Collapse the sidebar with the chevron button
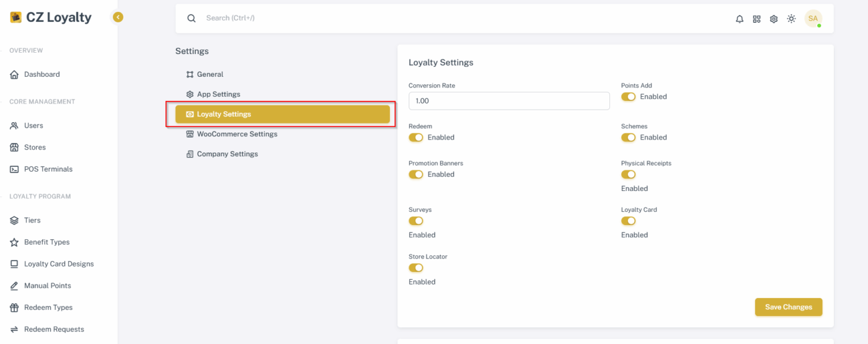868x344 pixels. [118, 17]
